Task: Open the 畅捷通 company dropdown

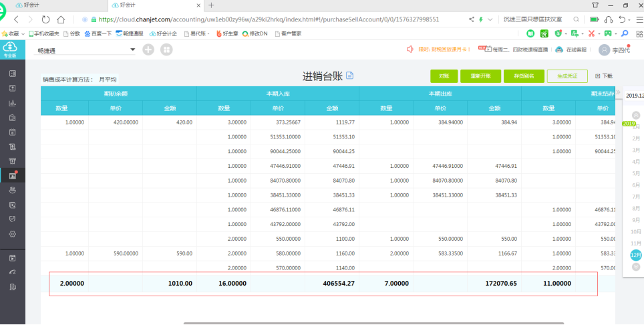Action: pos(132,49)
